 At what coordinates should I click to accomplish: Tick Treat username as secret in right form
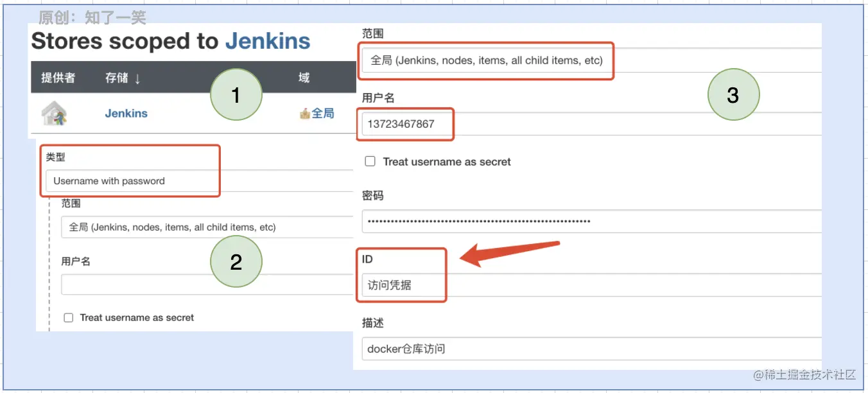tap(370, 161)
